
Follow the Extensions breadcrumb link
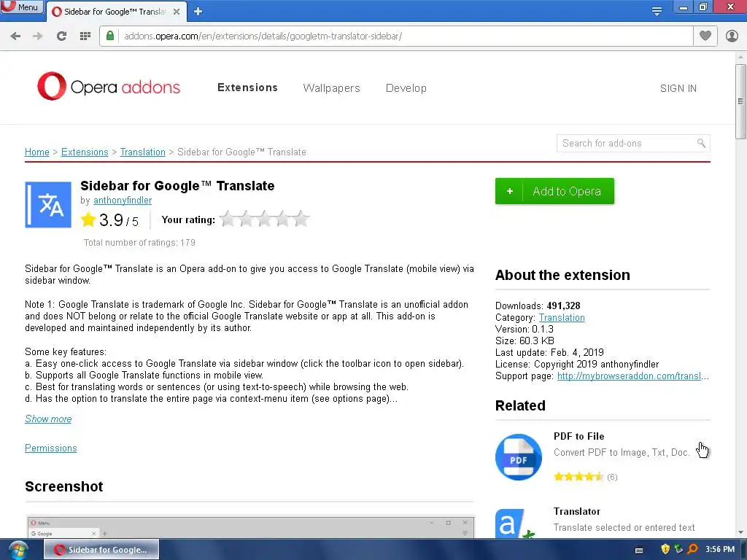pyautogui.click(x=85, y=152)
